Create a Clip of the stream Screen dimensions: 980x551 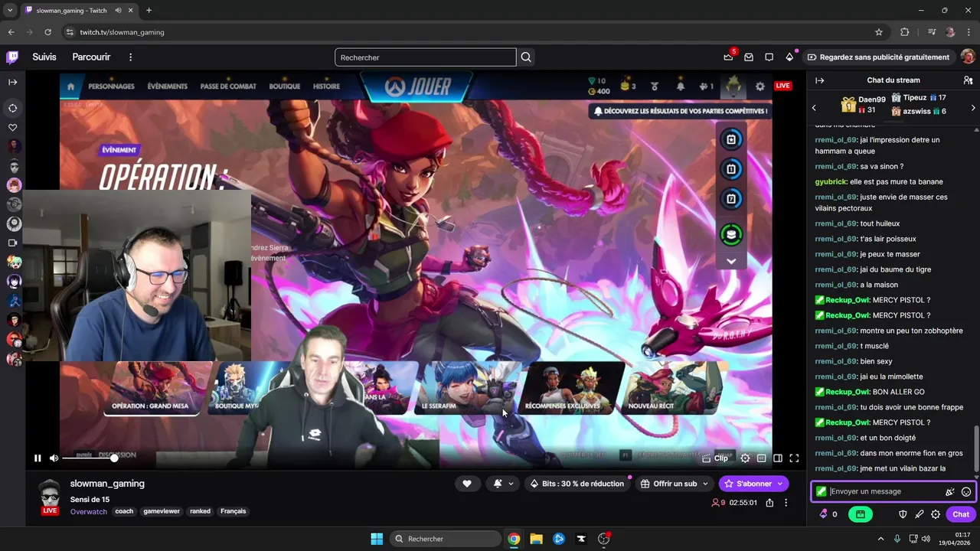pos(714,458)
